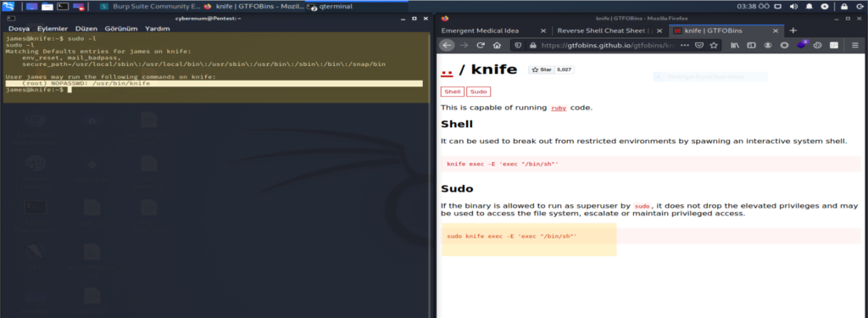Viewport: 868px width, 318px height.
Task: Click the round extension icon in toolbar
Action: coord(784,45)
